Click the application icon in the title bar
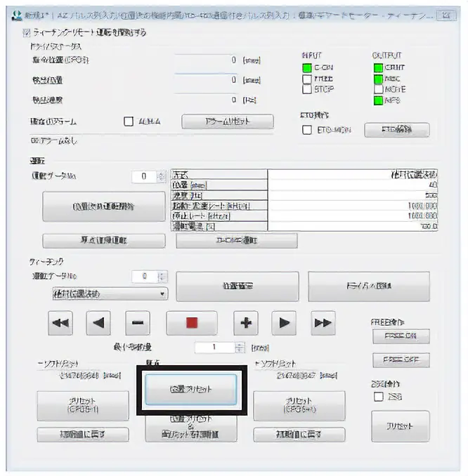Screen dimensions: 468x476 click(x=17, y=15)
